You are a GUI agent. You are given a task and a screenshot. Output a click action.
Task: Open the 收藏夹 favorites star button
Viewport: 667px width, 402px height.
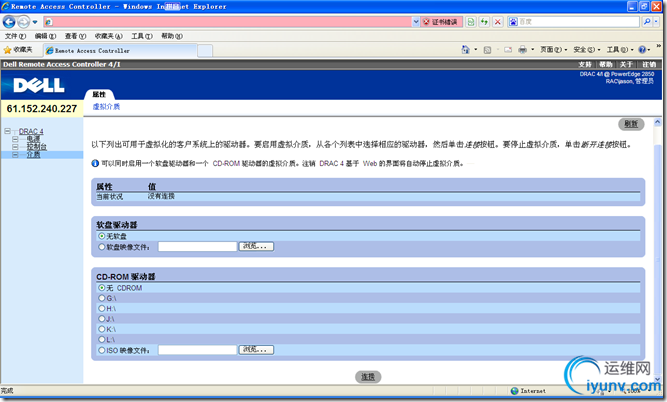(x=18, y=50)
